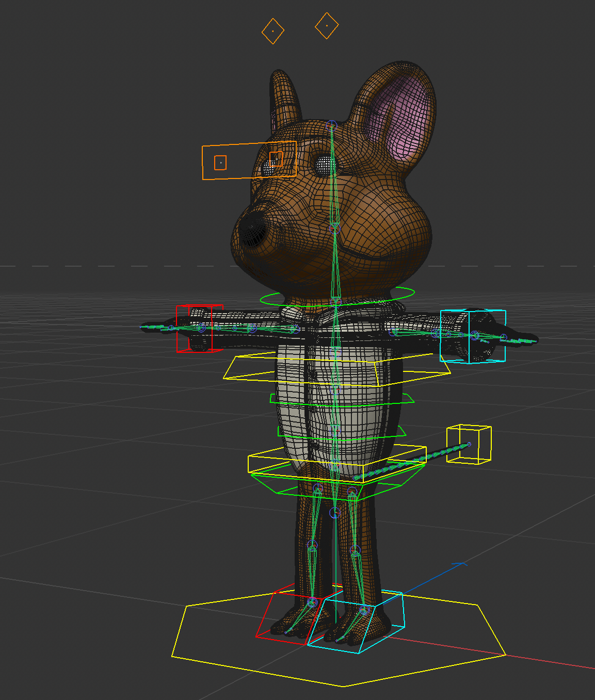Pick the small orange square over the eye

[276, 159]
